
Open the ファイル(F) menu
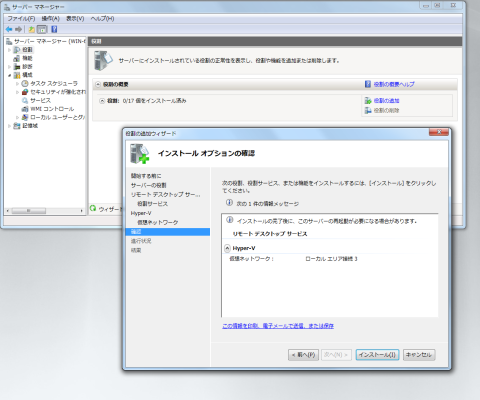click(21, 19)
